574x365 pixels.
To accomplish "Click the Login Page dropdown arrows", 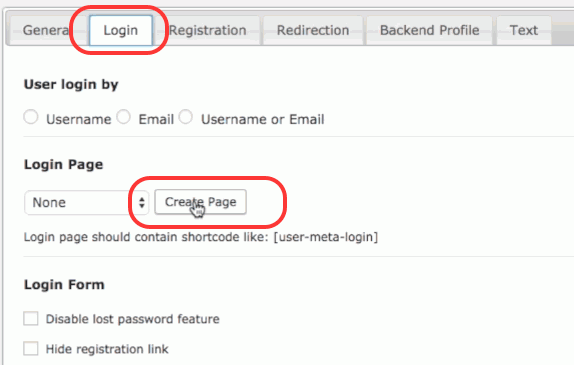I will 142,202.
